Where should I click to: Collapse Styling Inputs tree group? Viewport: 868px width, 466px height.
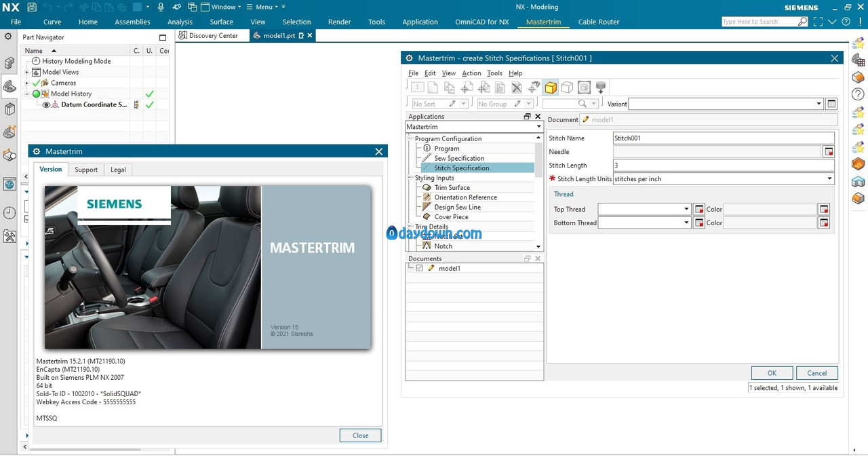pyautogui.click(x=411, y=178)
